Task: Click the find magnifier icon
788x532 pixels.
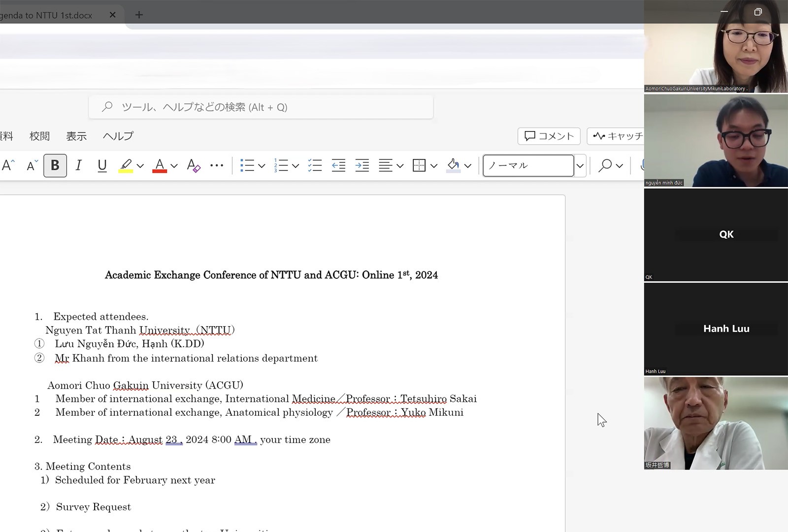Action: point(605,166)
